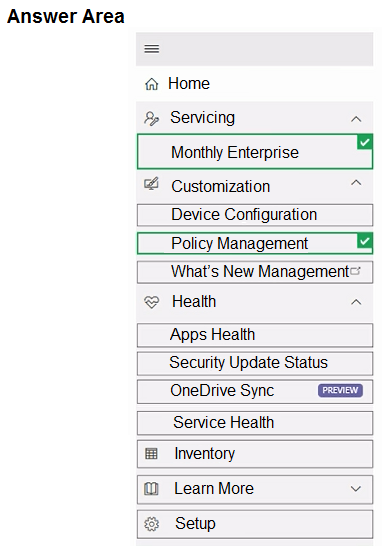
Task: Collapse the Health section chevron
Action: pyautogui.click(x=356, y=302)
